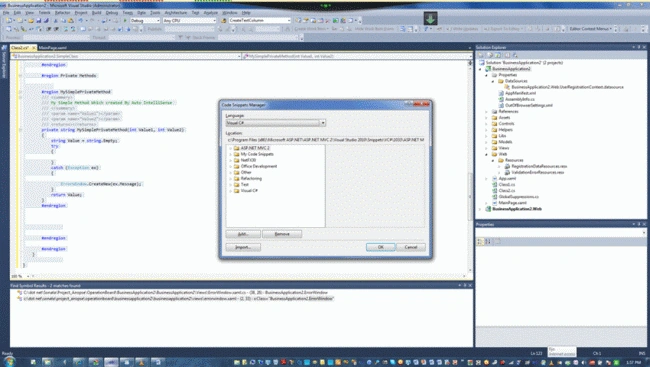Click the New Project icon in the toolbar

(9, 20)
